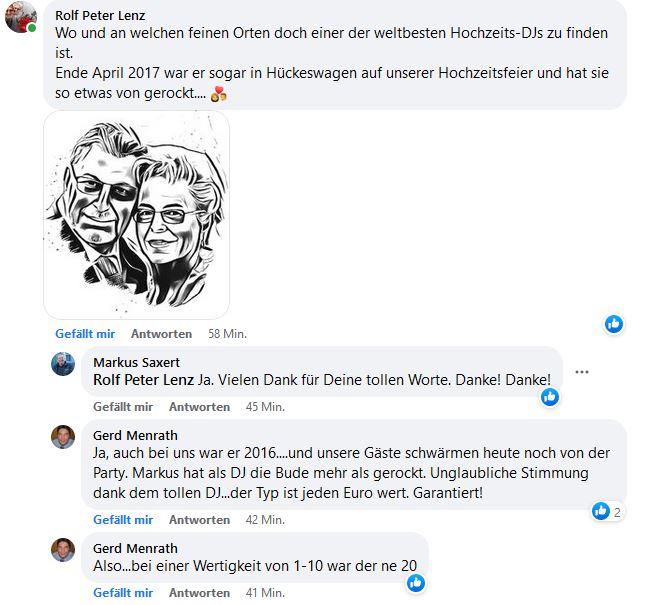Toggle Gefällt mir on Gerd's 42 Min. comment
The image size is (653, 605).
click(x=123, y=520)
